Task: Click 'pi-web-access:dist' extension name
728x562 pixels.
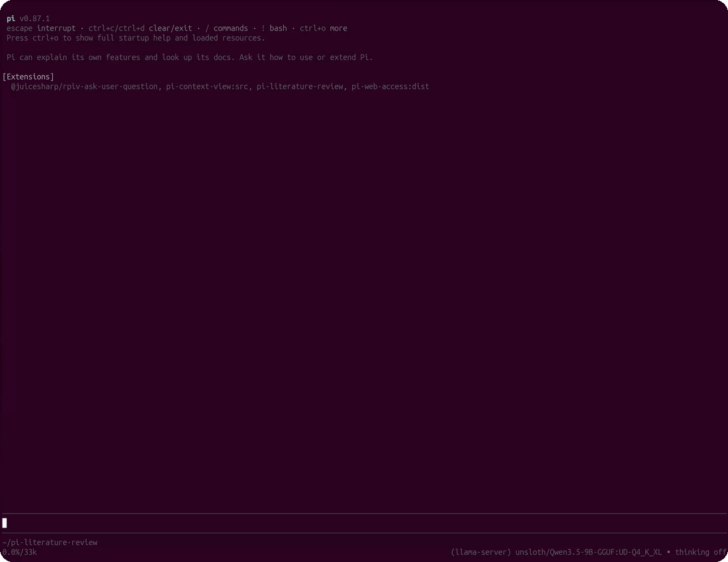Action: click(390, 87)
